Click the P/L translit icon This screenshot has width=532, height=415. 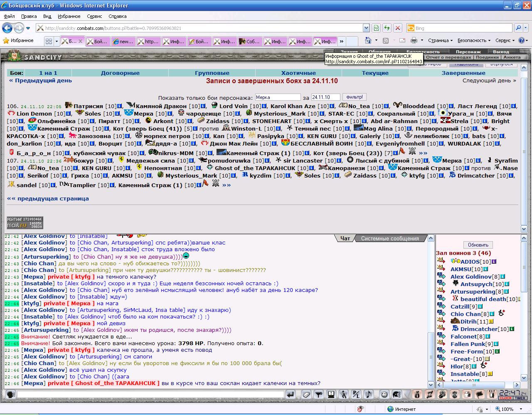(356, 394)
